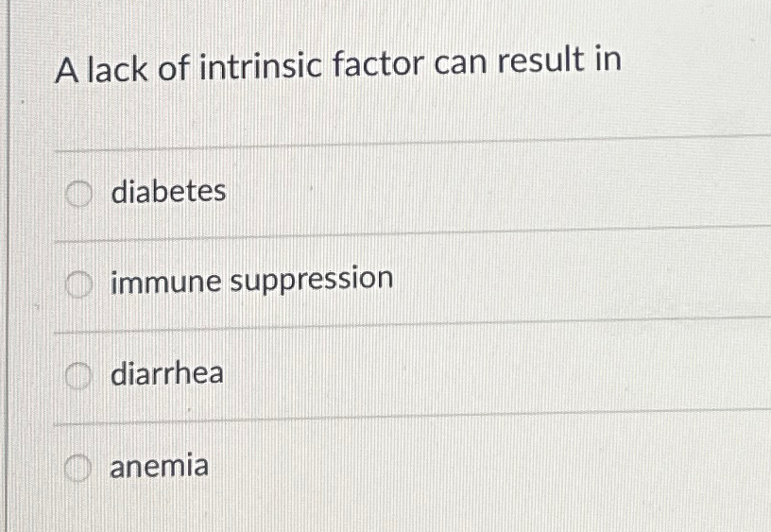Image resolution: width=771 pixels, height=532 pixels.
Task: Click the 'immune suppression' answer label text
Action: click(251, 281)
